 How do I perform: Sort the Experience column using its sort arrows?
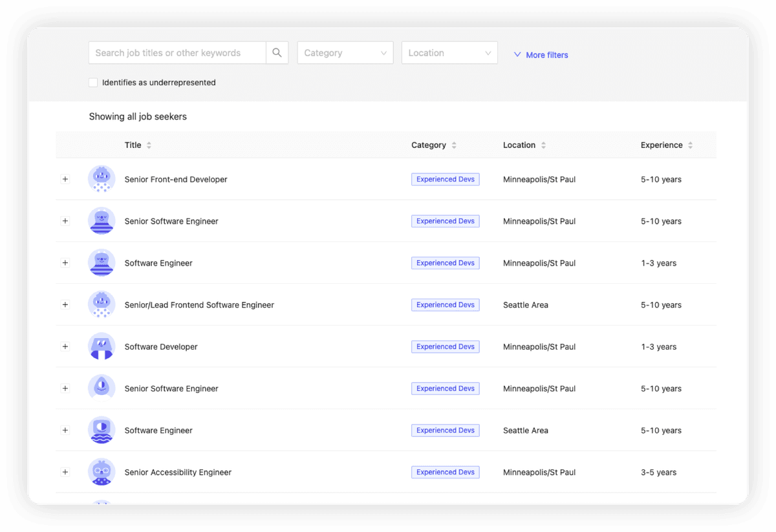coord(691,145)
